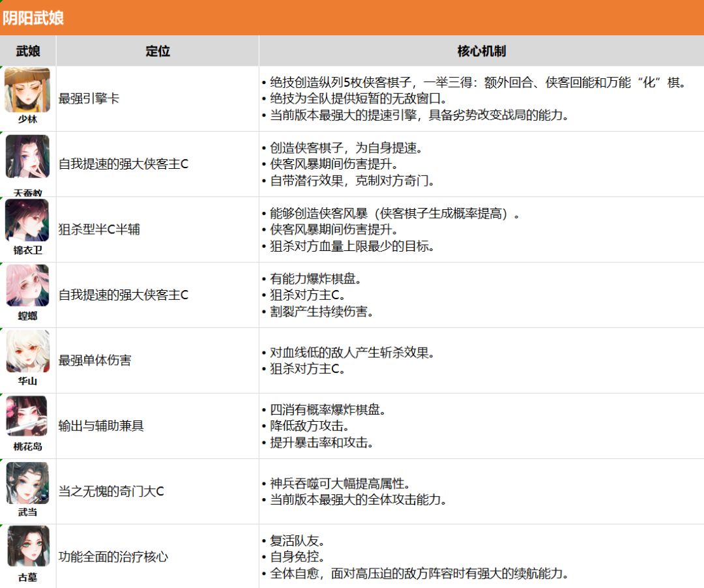Click the line 创造侠客棋子，为自身提速

click(342, 148)
